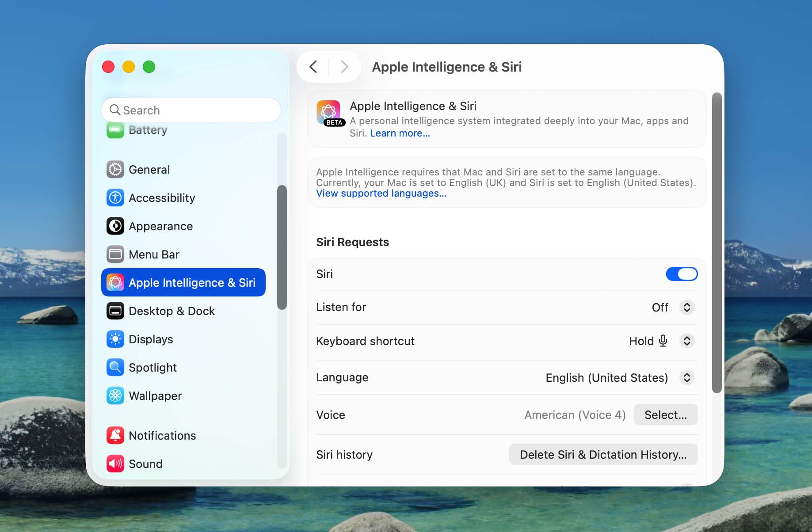
Task: Click the Displays sun icon
Action: tap(115, 339)
